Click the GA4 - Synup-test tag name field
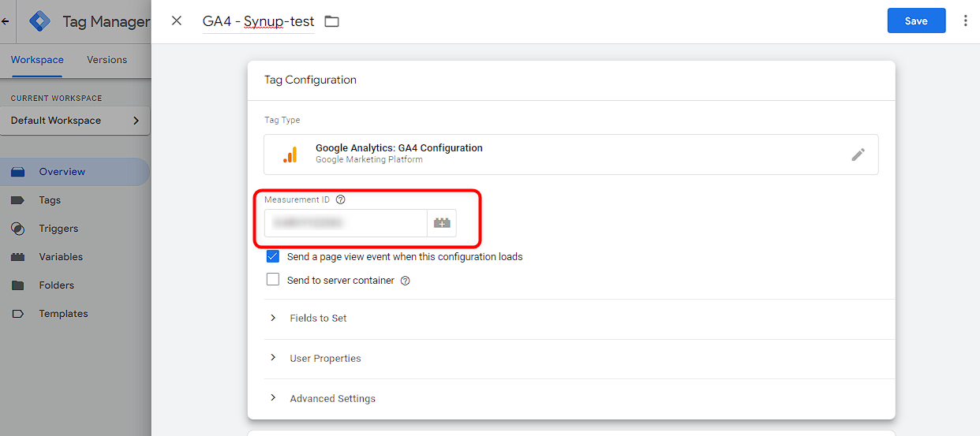980x436 pixels. [258, 21]
